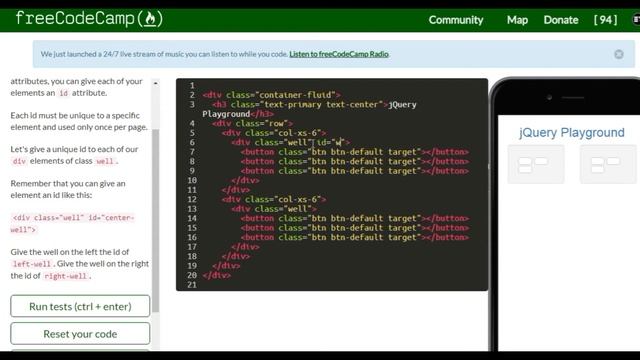This screenshot has width=640, height=360.
Task: Click 'Each id must be unique' paragraph
Action: click(x=79, y=121)
